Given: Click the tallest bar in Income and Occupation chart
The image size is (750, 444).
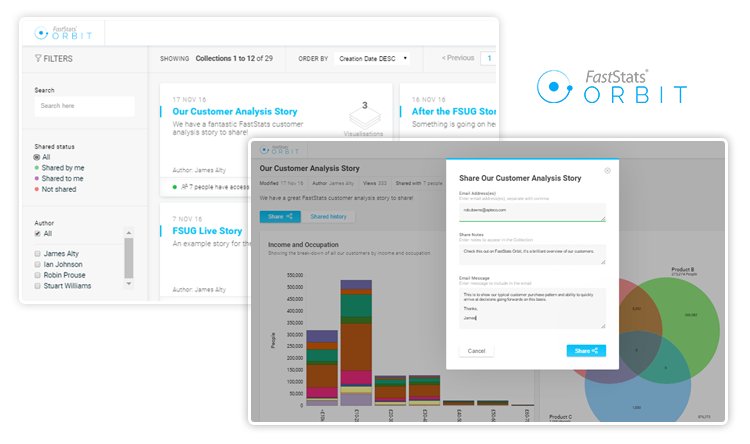Looking at the screenshot, I should 356,343.
